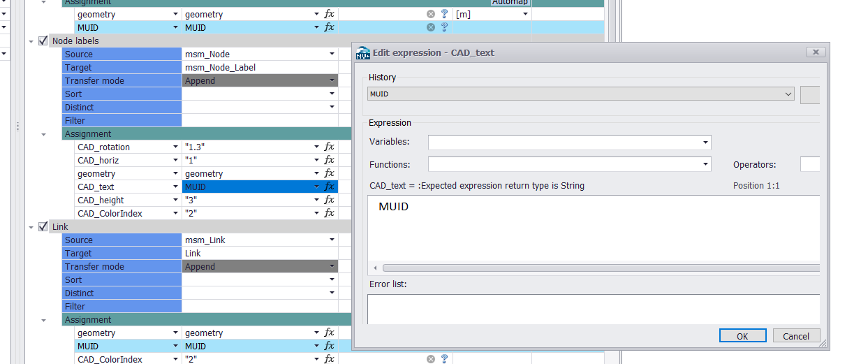
Task: Click fx icon in top geometry [m] row
Action: (x=330, y=14)
